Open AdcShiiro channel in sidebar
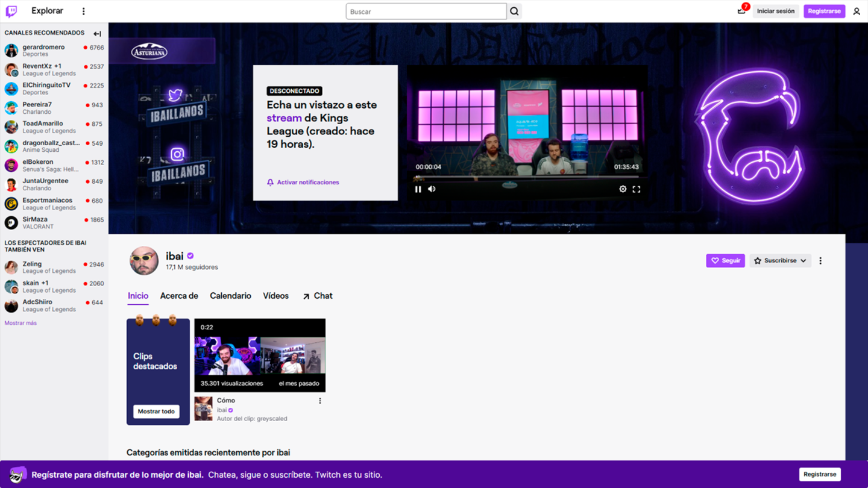Screen dimensions: 868x488 pos(54,305)
